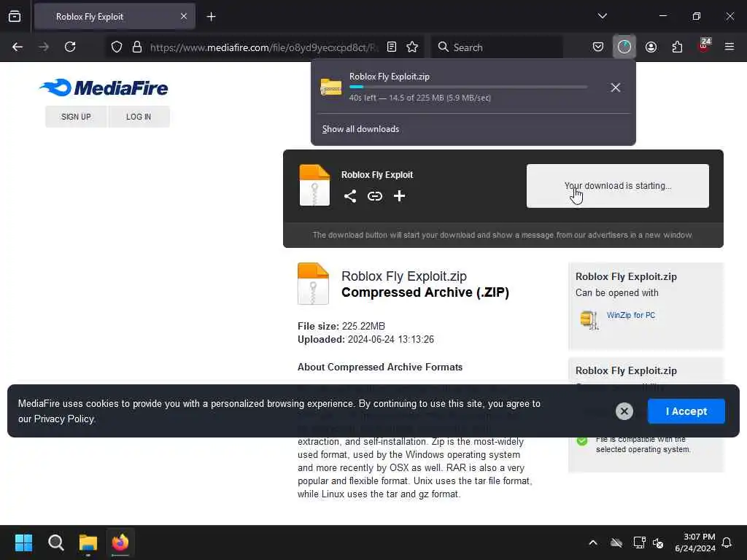
Task: Open the Pocket save icon
Action: coord(598,47)
